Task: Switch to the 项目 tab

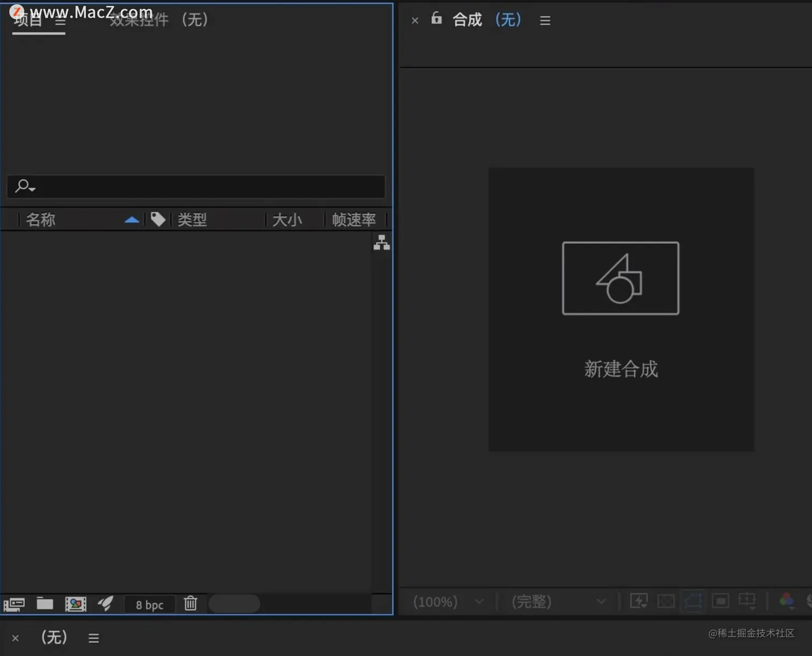Action: coord(28,20)
